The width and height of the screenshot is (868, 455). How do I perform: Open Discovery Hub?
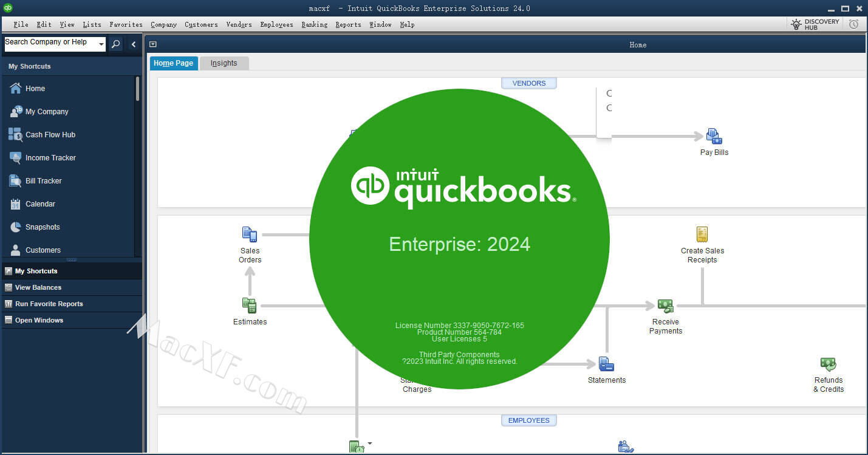click(x=815, y=24)
